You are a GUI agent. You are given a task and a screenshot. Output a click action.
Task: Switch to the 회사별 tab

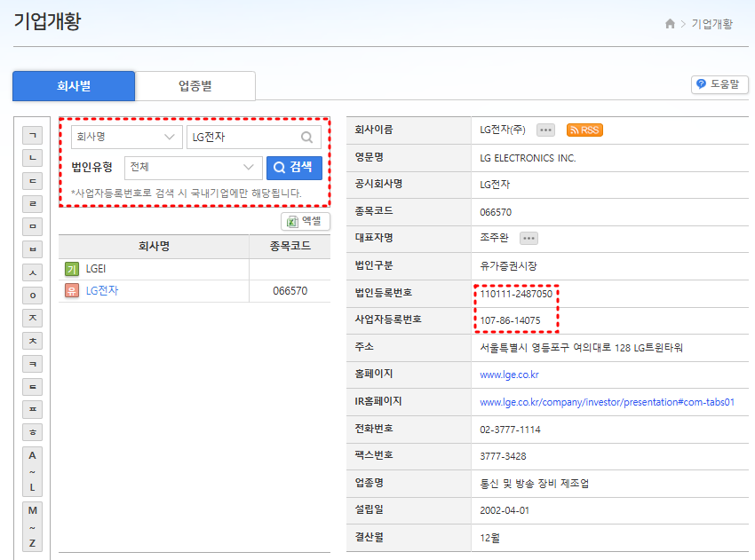tap(74, 86)
